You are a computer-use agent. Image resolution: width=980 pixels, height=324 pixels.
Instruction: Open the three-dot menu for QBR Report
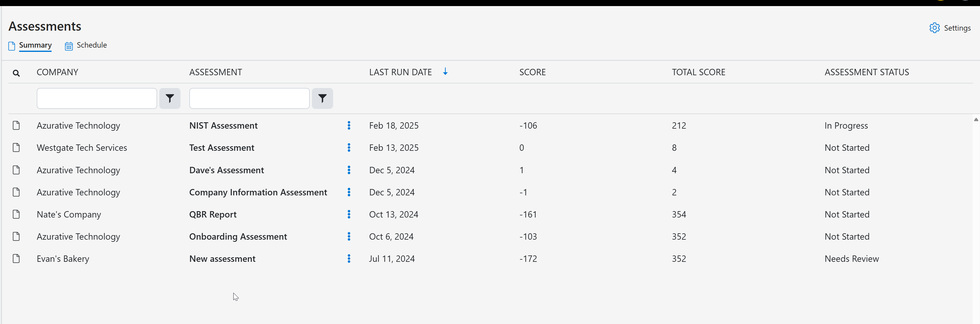point(349,214)
